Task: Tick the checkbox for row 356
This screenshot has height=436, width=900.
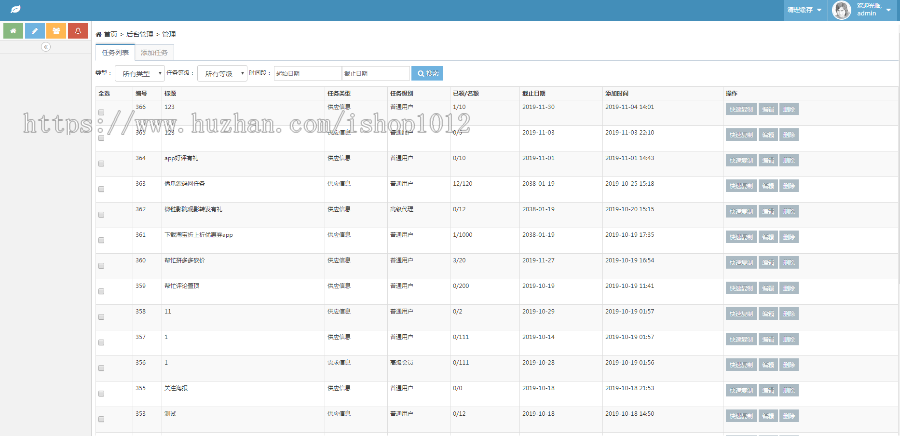Action: 101,368
